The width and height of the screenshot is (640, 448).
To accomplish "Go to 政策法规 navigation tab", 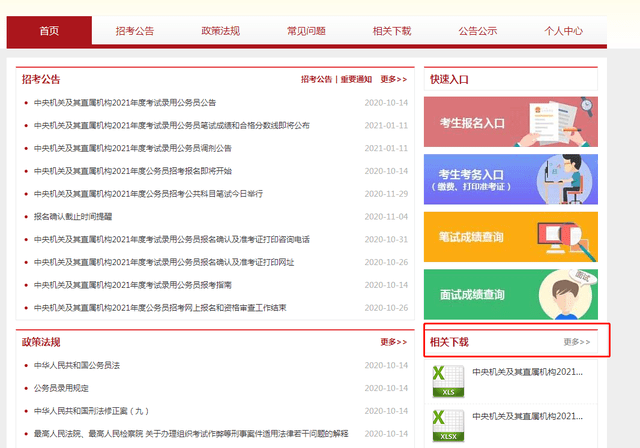I will pyautogui.click(x=220, y=31).
